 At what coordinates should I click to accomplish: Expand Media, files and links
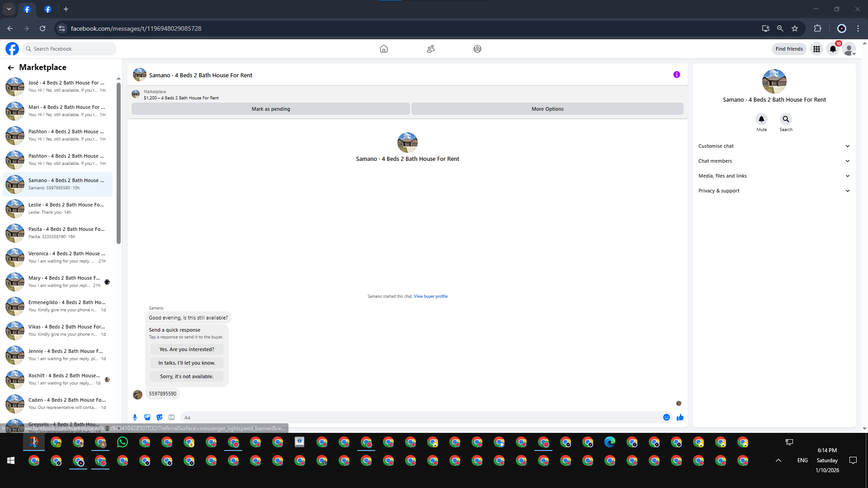[774, 176]
